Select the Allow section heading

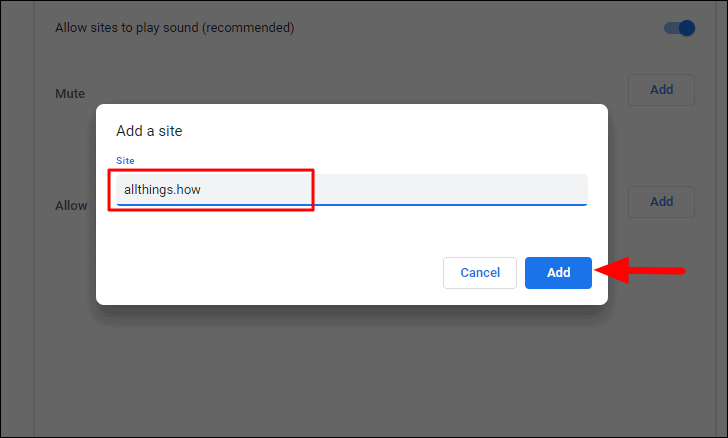pos(71,205)
